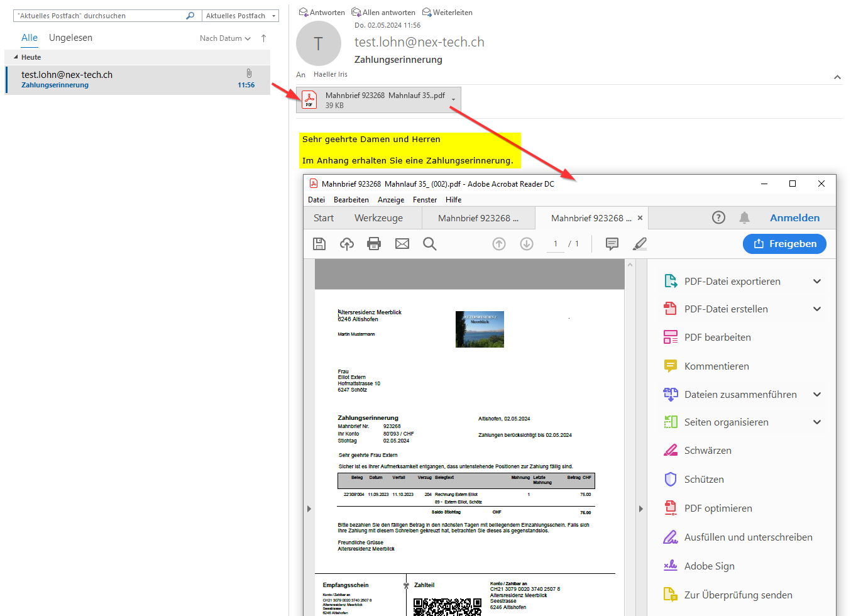Viewport: 851px width, 616px height.
Task: Open Nach Datum sort dropdown
Action: pyautogui.click(x=225, y=38)
